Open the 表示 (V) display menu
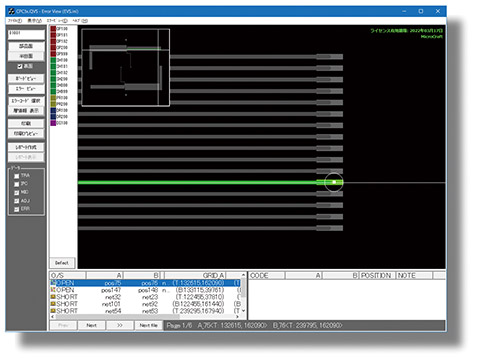The height and width of the screenshot is (362, 480). pyautogui.click(x=34, y=21)
